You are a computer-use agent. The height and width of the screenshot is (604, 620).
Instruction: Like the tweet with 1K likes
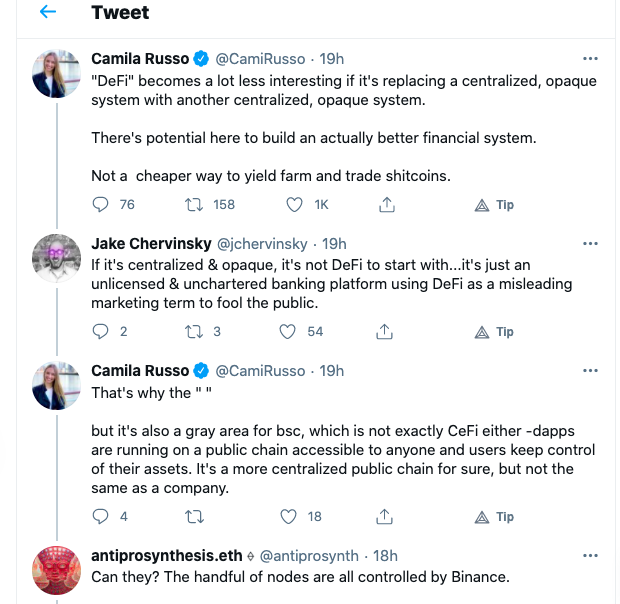(294, 205)
